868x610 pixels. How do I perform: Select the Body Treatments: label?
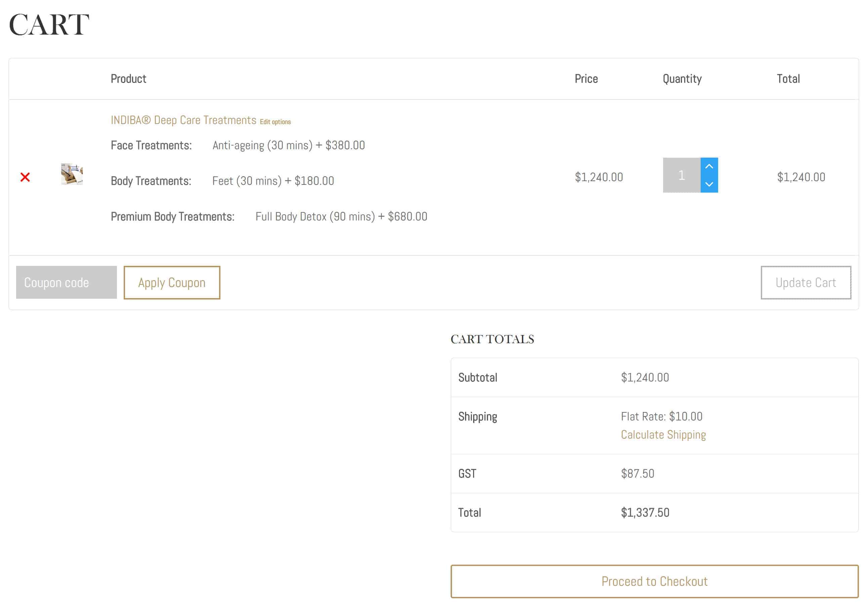tap(151, 181)
